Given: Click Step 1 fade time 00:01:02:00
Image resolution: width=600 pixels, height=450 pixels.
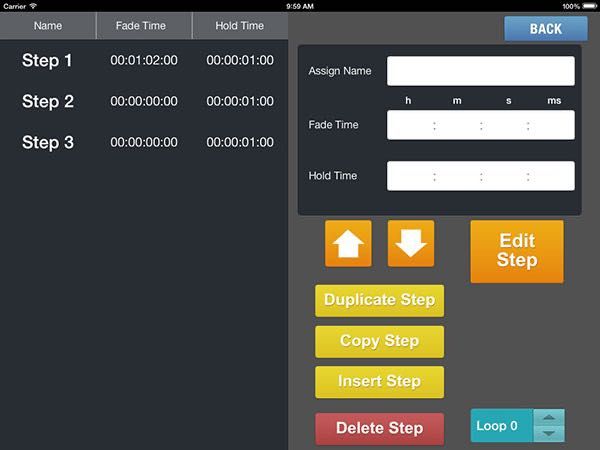Looking at the screenshot, I should (144, 60).
